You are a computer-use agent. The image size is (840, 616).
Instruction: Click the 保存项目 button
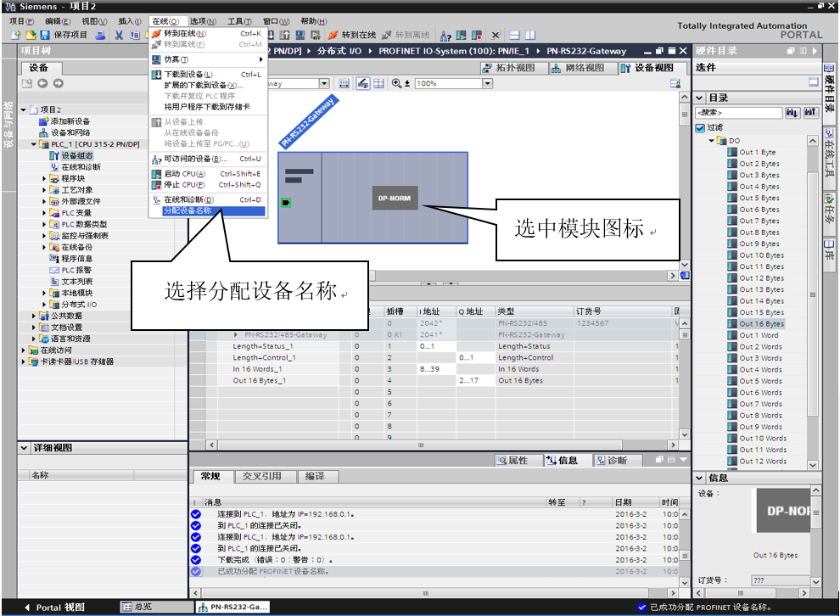[64, 36]
